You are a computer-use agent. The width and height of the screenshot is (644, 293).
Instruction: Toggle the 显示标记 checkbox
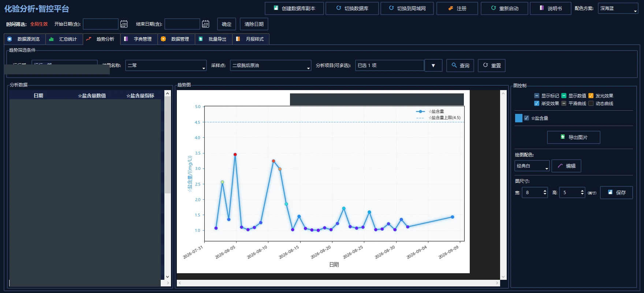coord(537,96)
